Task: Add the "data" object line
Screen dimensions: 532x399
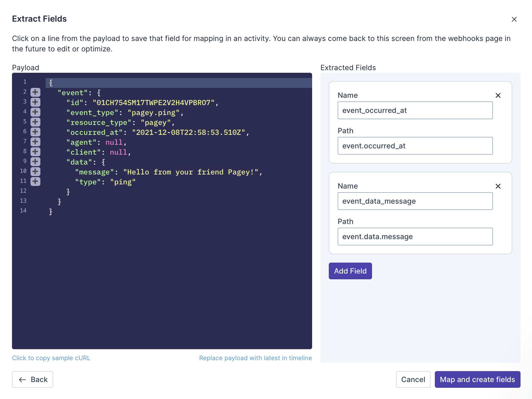Action: (35, 161)
